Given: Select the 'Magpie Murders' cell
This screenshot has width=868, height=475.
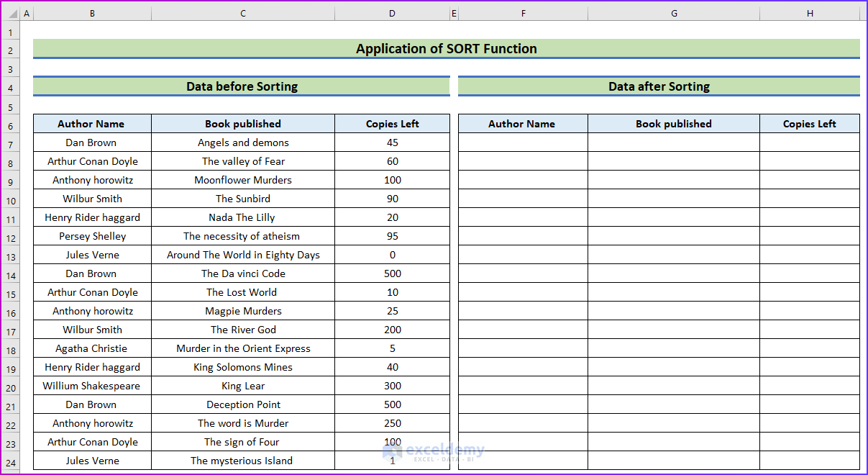Looking at the screenshot, I should point(243,311).
